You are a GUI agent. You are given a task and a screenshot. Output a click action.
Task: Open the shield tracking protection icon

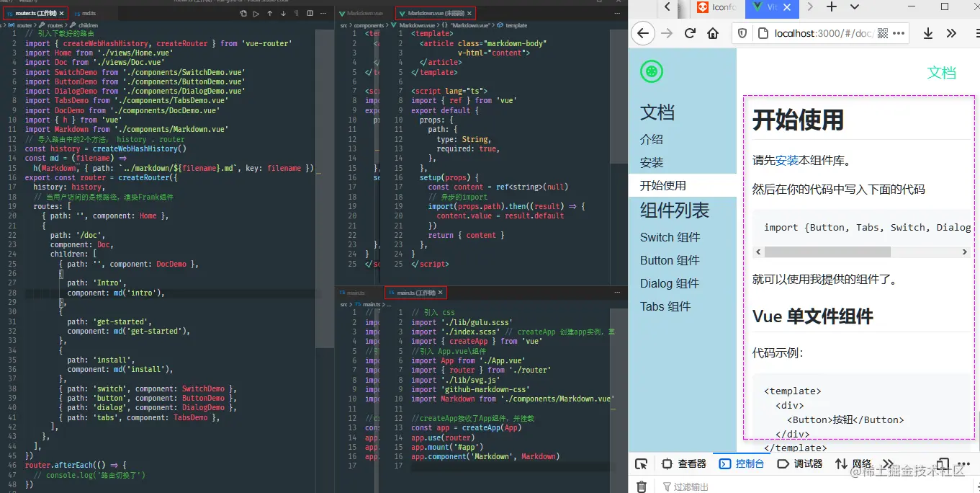(743, 33)
